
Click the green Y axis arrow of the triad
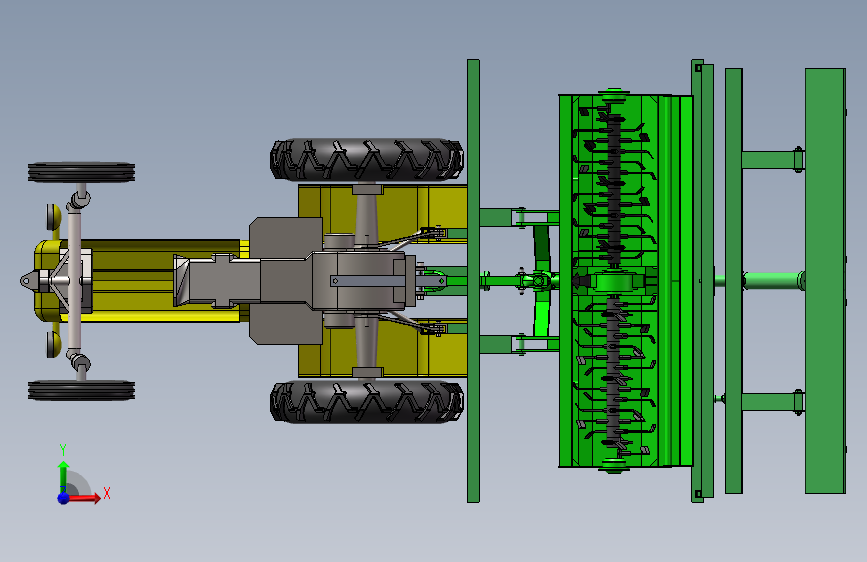[x=63, y=476]
